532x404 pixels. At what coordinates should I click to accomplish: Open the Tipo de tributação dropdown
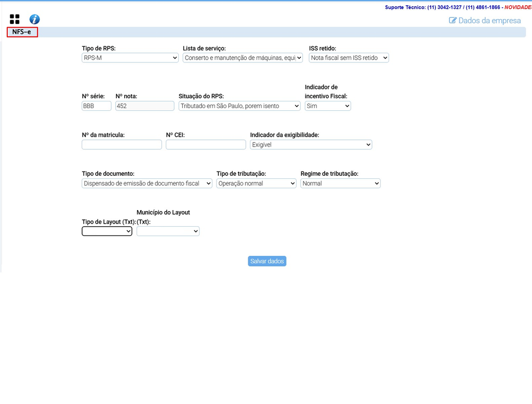(257, 184)
